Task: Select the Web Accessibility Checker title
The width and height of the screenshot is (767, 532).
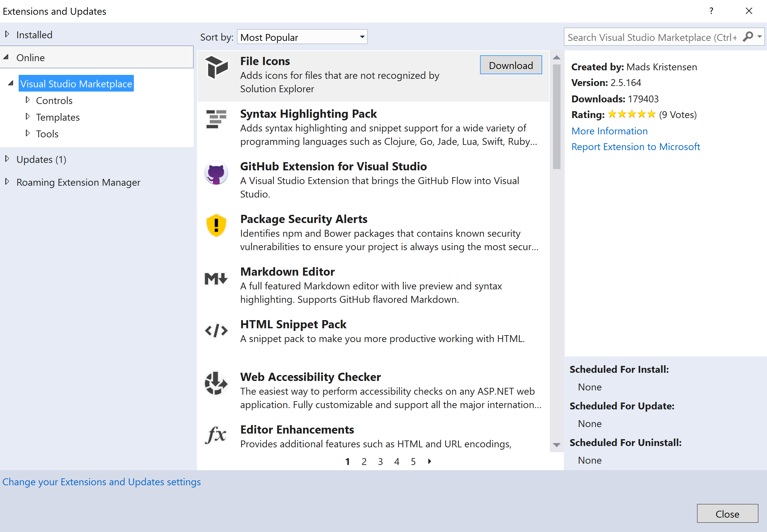Action: [310, 377]
